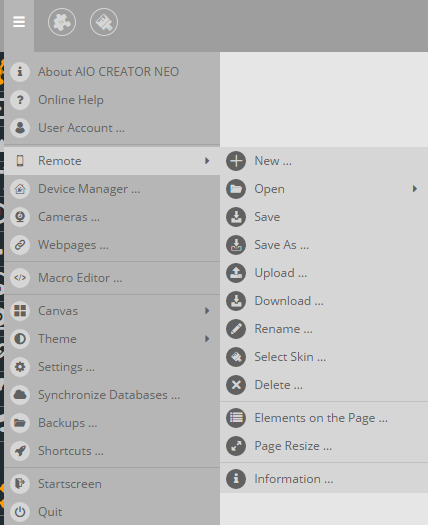Click the hamburger menu icon
This screenshot has width=428, height=525.
(19, 22)
